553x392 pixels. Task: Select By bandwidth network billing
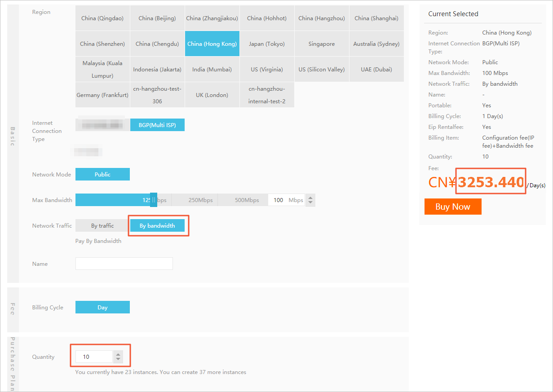pyautogui.click(x=157, y=226)
